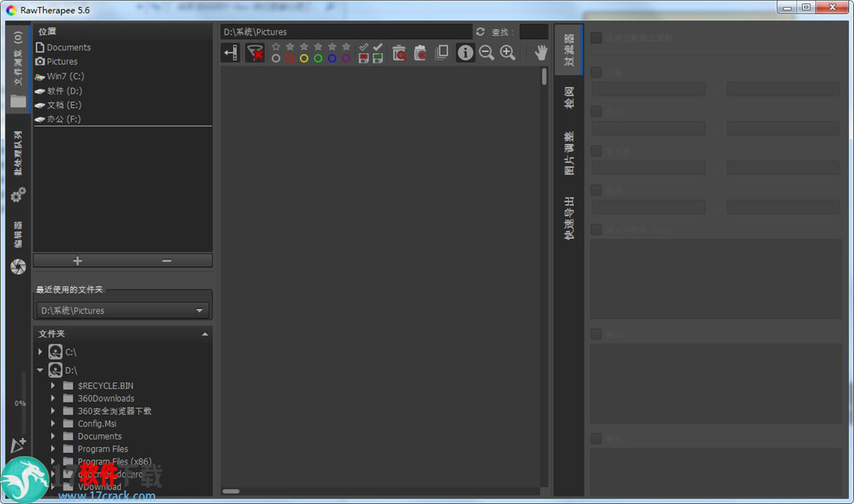The image size is (854, 504).
Task: Toggle the 1-star rating filter
Action: click(290, 47)
